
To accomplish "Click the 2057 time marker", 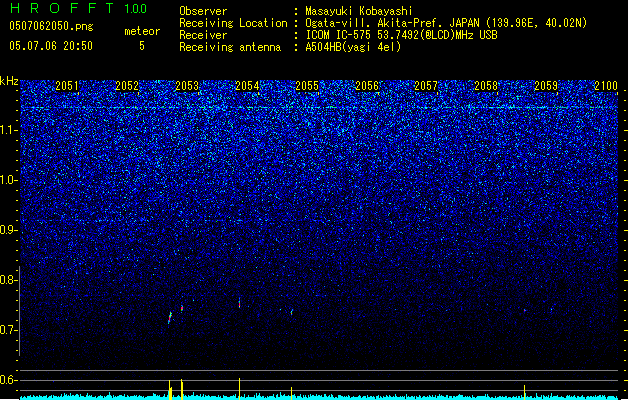I will [426, 85].
